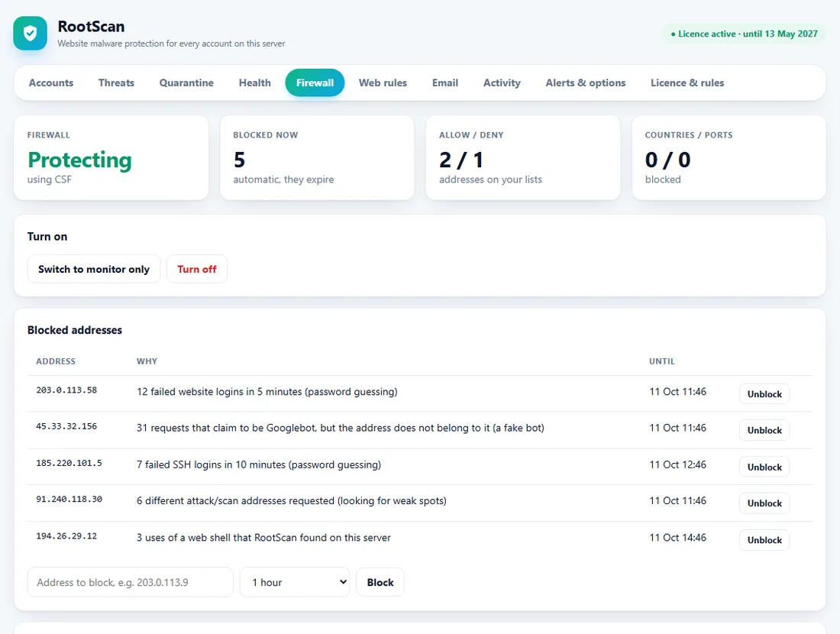Viewport: 840px width, 634px height.
Task: Click the '12 failed website logins' reason text
Action: pos(267,392)
